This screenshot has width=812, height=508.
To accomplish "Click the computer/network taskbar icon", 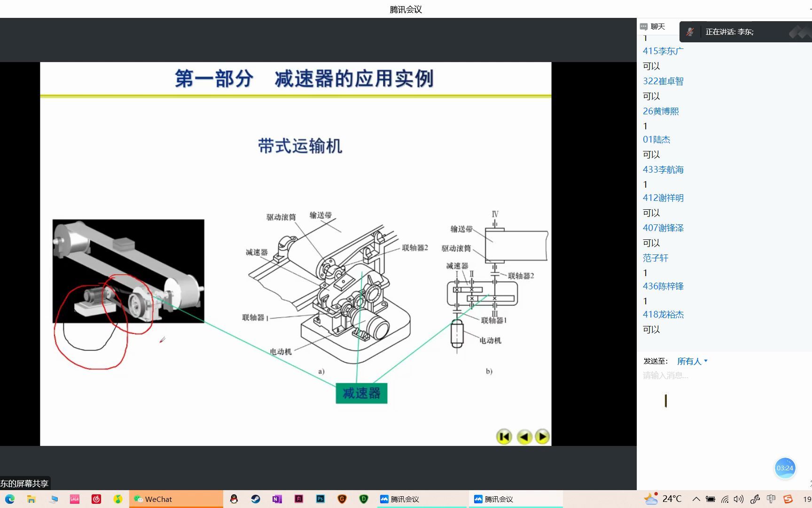I will pyautogui.click(x=53, y=499).
